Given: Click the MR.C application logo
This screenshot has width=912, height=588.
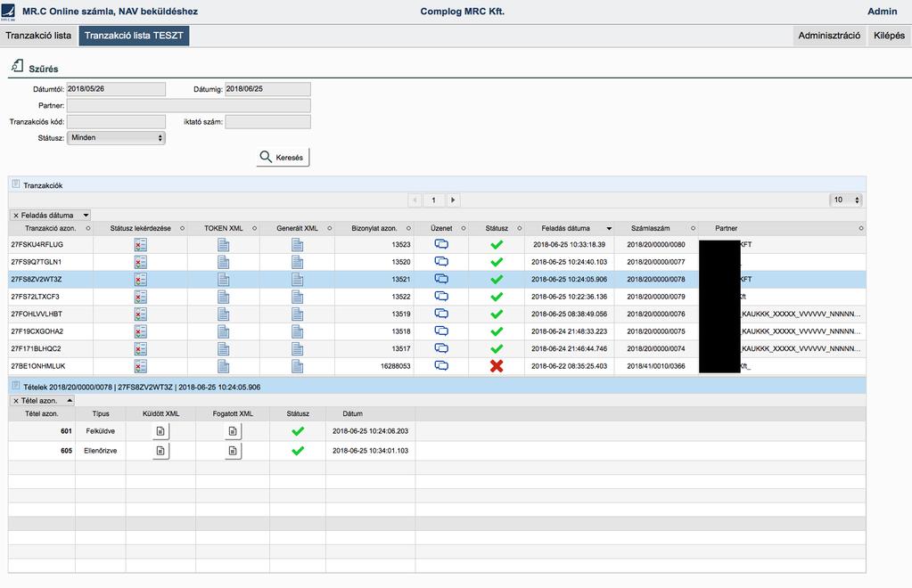Looking at the screenshot, I should pyautogui.click(x=8, y=12).
